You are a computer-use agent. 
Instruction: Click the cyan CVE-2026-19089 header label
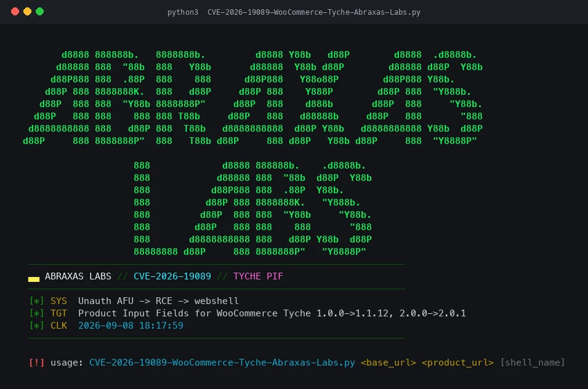172,276
